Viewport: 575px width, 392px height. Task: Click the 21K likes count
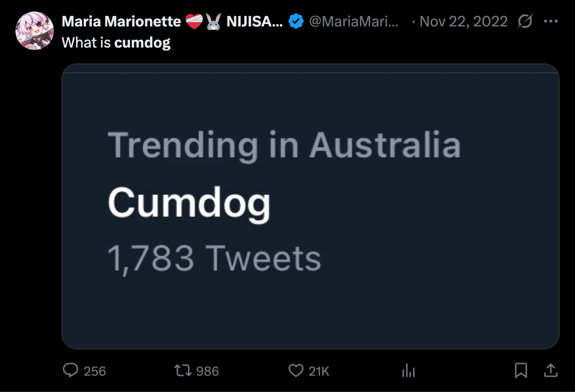319,371
